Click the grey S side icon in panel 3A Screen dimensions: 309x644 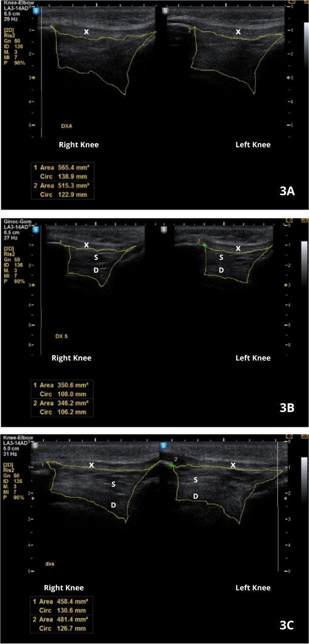(x=164, y=11)
